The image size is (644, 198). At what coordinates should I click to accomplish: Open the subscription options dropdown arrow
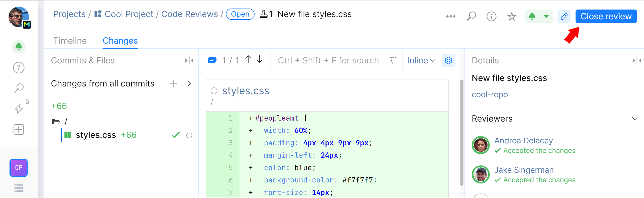pyautogui.click(x=546, y=17)
